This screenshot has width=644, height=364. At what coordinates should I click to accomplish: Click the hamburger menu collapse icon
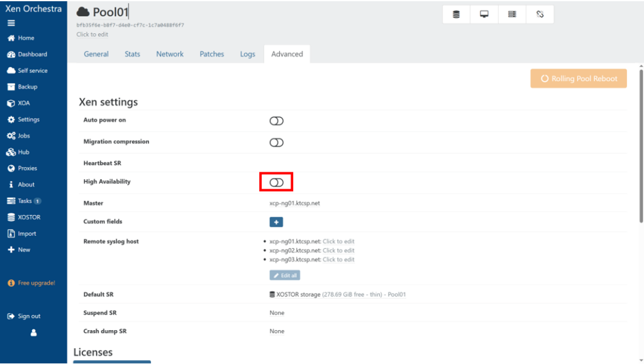click(x=11, y=23)
